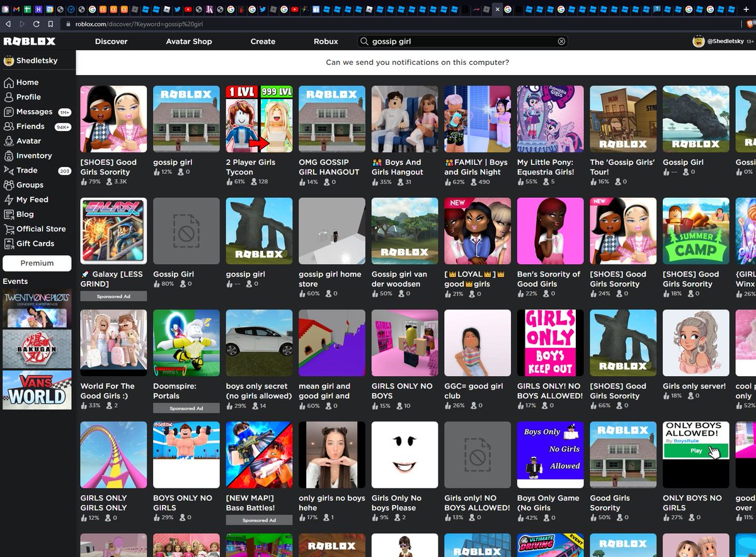Screen dimensions: 756x557
Task: Open the Friends sidebar entry
Action: pyautogui.click(x=25, y=127)
